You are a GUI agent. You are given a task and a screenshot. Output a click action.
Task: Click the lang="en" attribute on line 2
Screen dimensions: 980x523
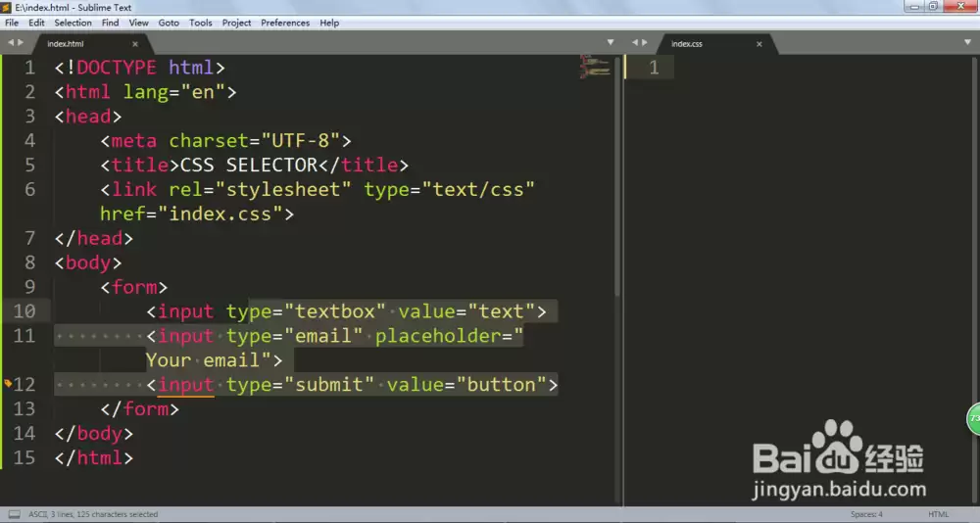tap(173, 92)
